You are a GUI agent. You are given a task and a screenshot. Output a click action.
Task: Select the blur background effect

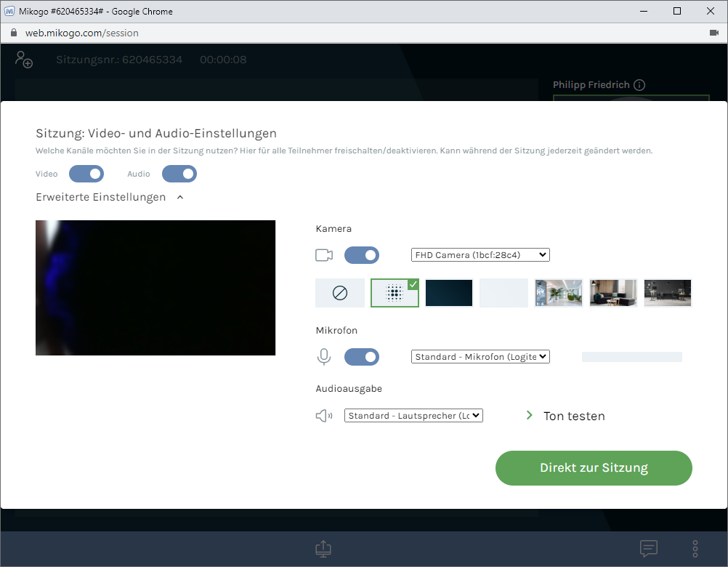click(395, 293)
